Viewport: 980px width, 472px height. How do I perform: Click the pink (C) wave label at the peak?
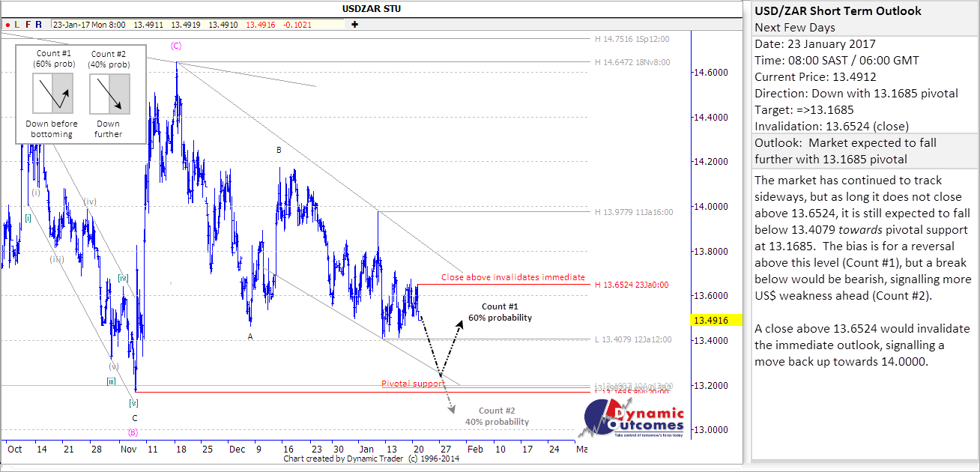coord(176,46)
